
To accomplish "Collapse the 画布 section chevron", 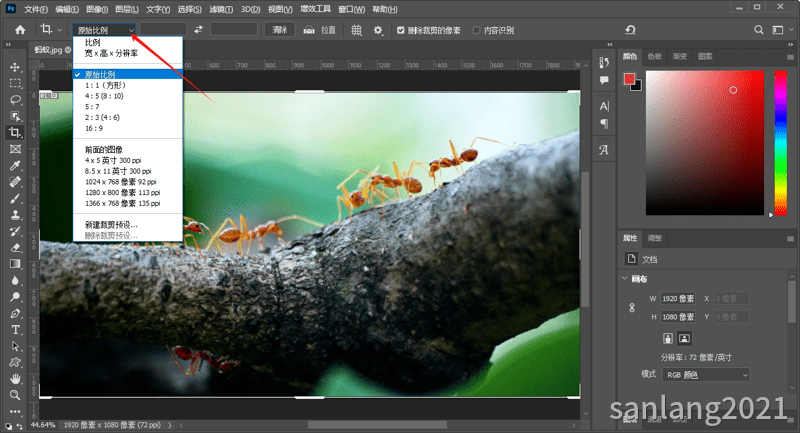I will pyautogui.click(x=624, y=278).
